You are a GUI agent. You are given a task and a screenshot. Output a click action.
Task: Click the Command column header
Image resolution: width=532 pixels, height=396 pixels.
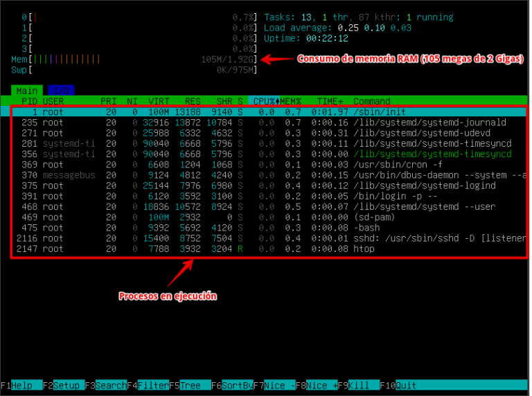click(372, 101)
